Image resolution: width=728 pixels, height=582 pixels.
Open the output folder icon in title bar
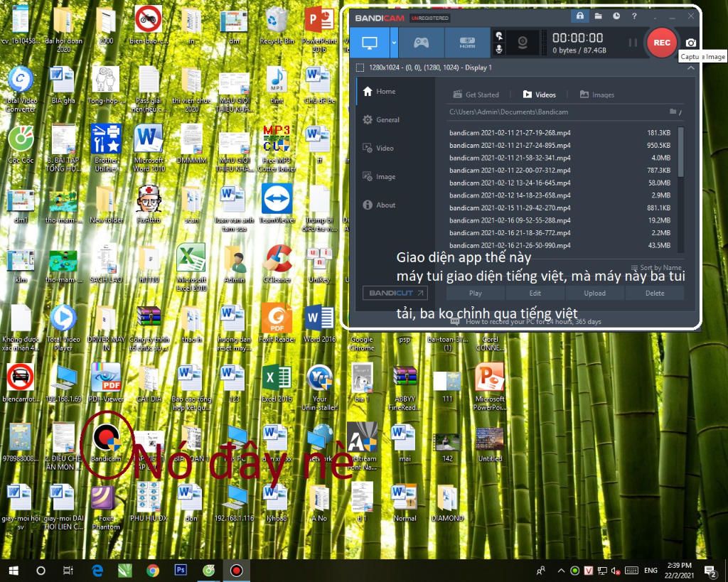click(x=599, y=16)
